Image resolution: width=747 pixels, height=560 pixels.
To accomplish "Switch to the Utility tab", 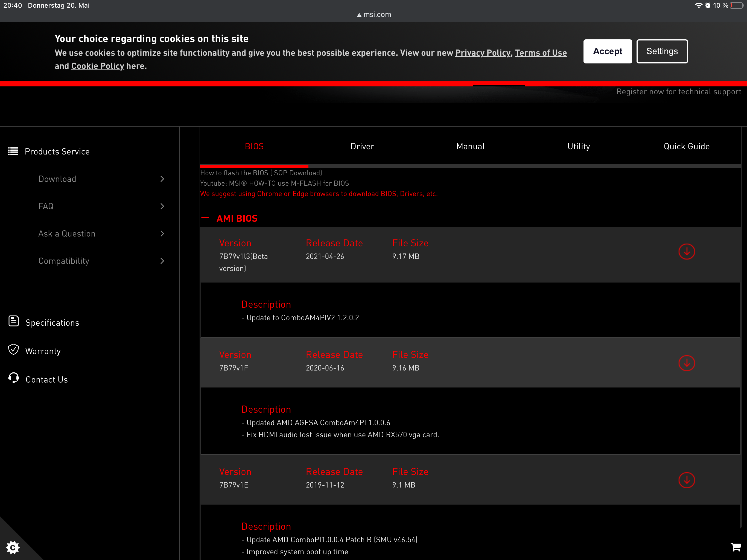I will [x=578, y=146].
